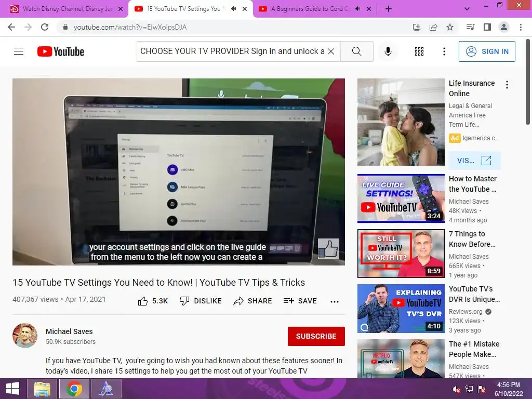
Task: Like the video with the thumbs up
Action: pos(153,301)
